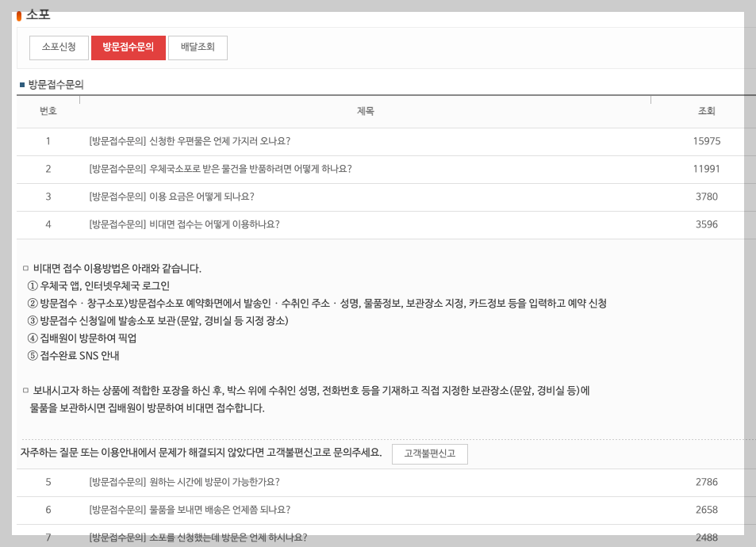Click the highlighted 방문접수문의 tab
The image size is (756, 547).
coord(128,48)
